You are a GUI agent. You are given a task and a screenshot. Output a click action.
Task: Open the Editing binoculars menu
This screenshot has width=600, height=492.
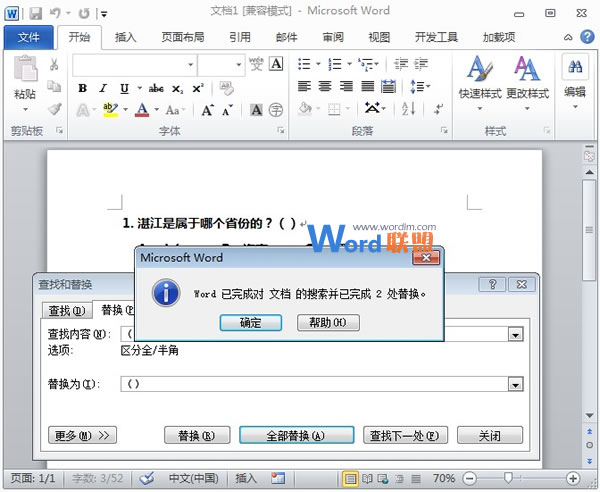(x=575, y=81)
